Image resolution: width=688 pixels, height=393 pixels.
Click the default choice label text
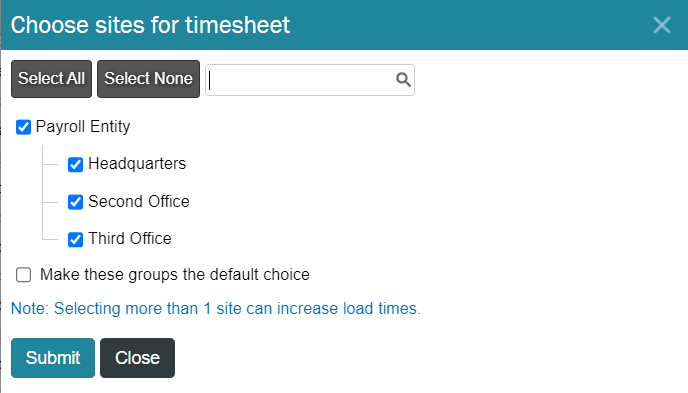point(175,275)
